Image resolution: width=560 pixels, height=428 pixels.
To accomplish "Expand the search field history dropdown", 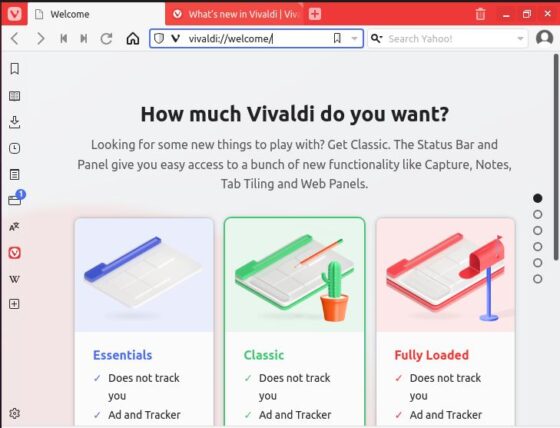I will (x=520, y=39).
